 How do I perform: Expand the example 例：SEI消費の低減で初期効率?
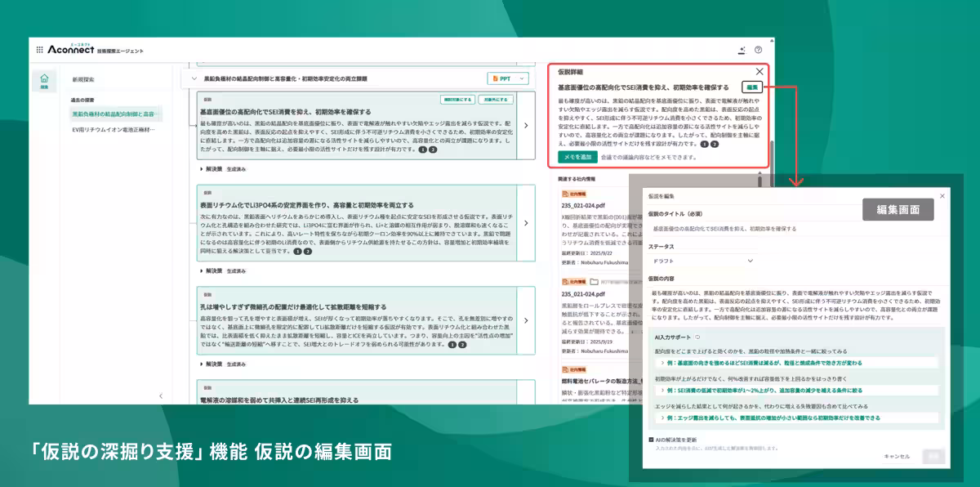click(796, 390)
